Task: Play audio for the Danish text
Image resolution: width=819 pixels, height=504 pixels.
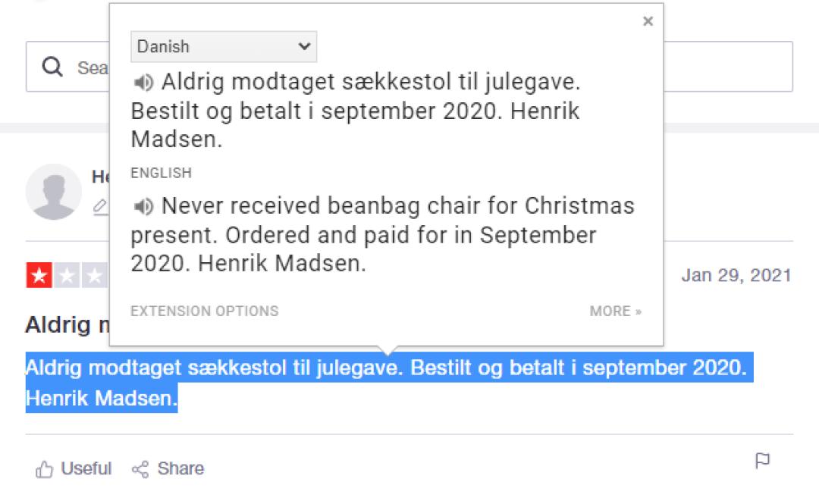Action: pos(143,82)
